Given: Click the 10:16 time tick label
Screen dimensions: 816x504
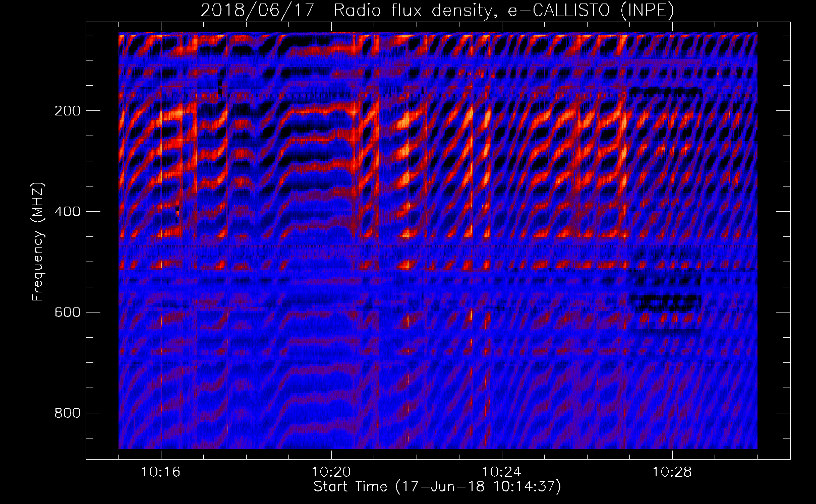Looking at the screenshot, I should (x=161, y=472).
